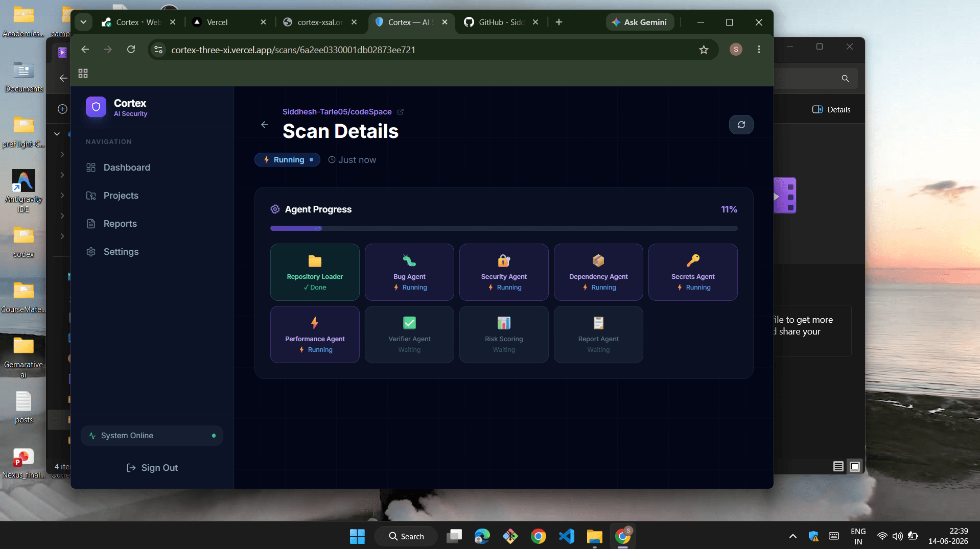Click the refresh scan icon button

pos(741,125)
